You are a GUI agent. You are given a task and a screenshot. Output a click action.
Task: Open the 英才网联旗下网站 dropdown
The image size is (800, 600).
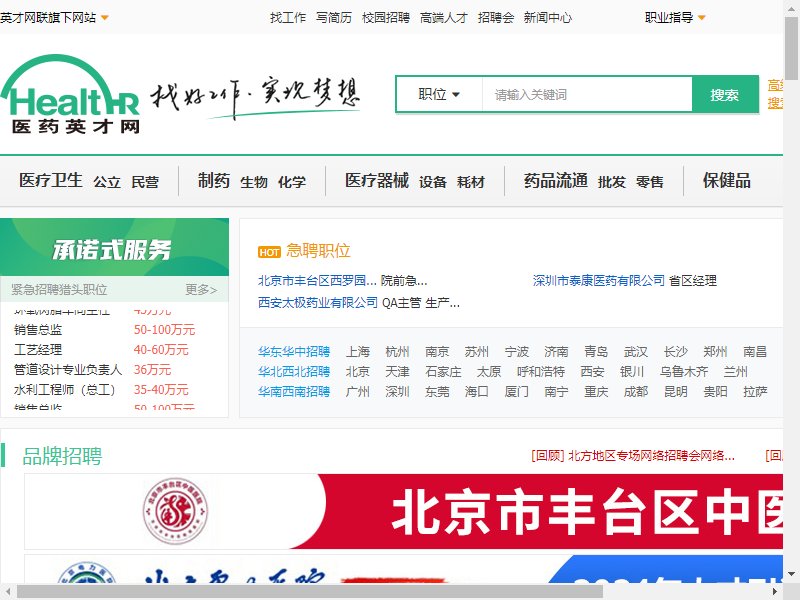[x=55, y=17]
